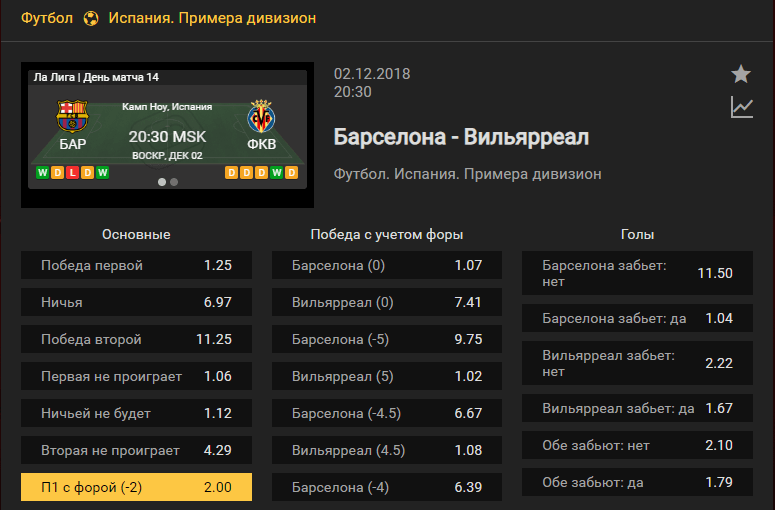Open match statistics chart icon

[741, 107]
